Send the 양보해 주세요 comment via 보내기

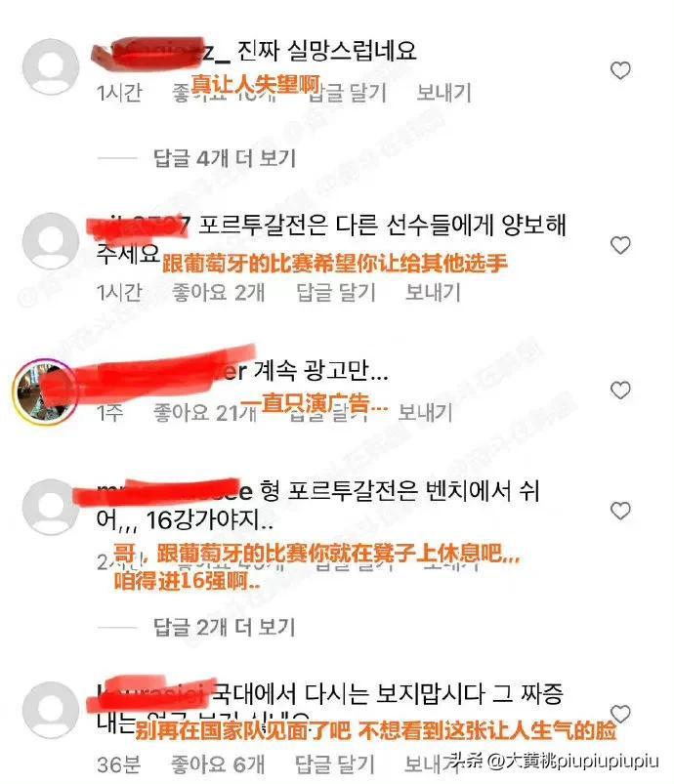pos(433,293)
